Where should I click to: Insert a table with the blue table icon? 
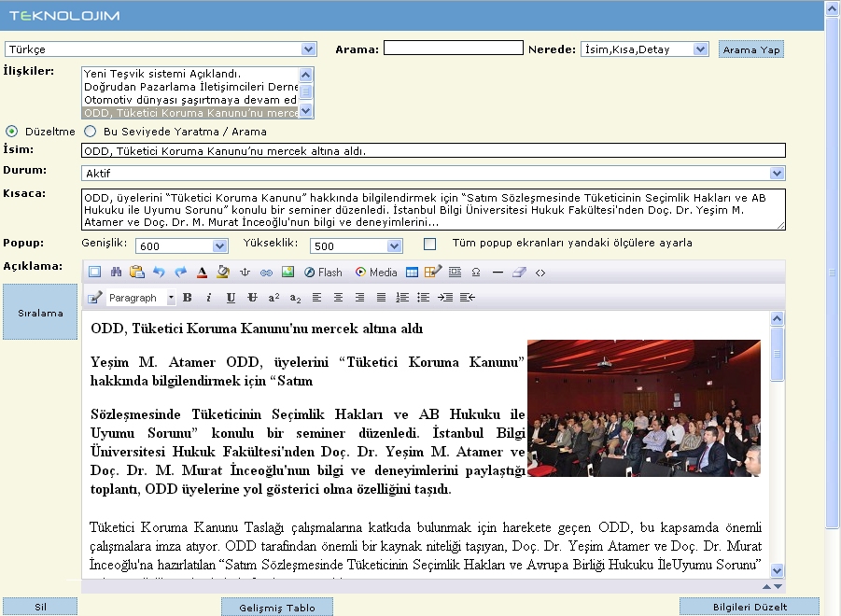(x=412, y=273)
